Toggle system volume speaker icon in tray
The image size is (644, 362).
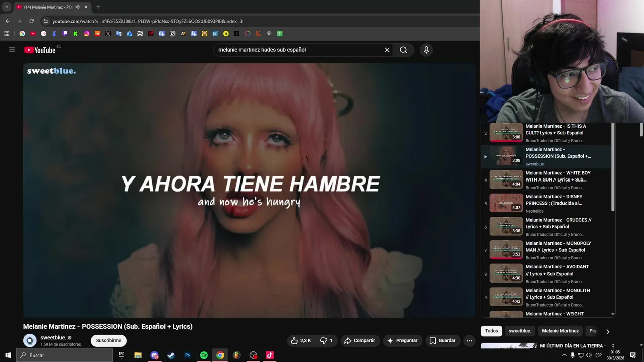point(588,355)
